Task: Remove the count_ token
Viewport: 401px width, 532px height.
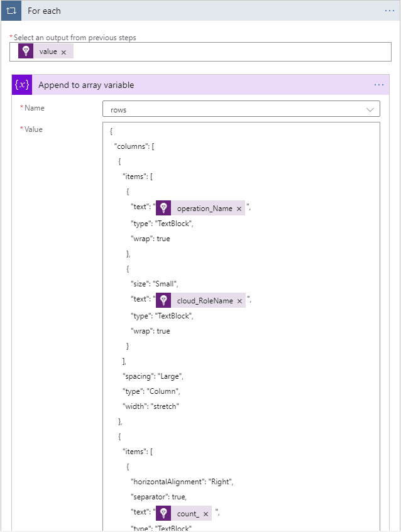Action: 206,514
